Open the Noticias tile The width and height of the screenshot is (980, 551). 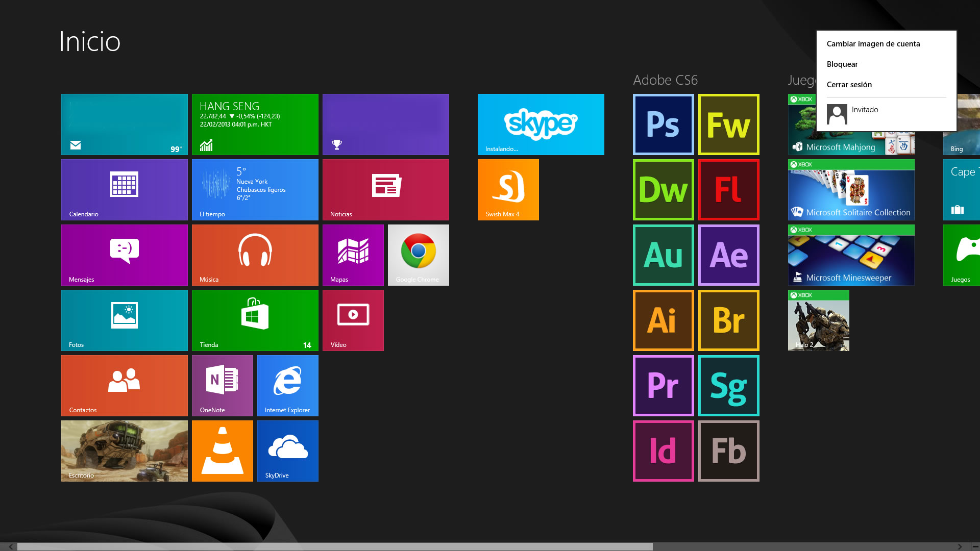(x=386, y=190)
